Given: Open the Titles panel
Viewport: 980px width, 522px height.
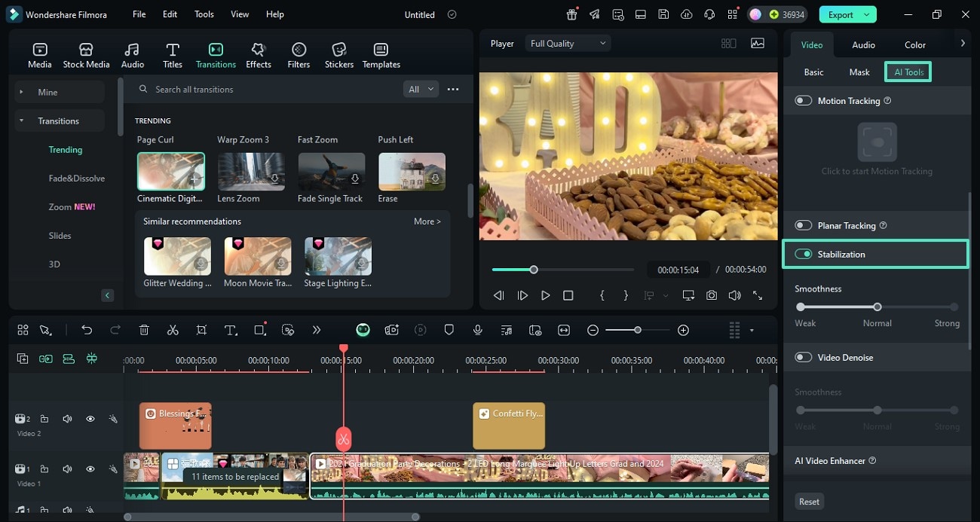Looking at the screenshot, I should pyautogui.click(x=173, y=56).
